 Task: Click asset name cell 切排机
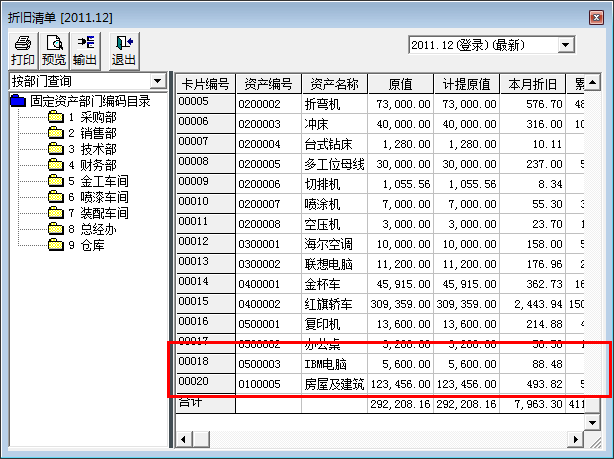pyautogui.click(x=334, y=184)
